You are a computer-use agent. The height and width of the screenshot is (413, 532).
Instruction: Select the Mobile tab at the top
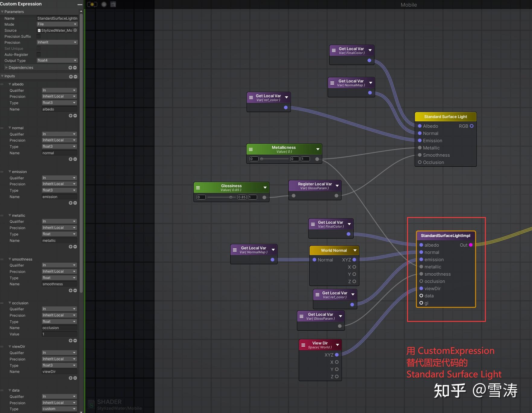[409, 5]
